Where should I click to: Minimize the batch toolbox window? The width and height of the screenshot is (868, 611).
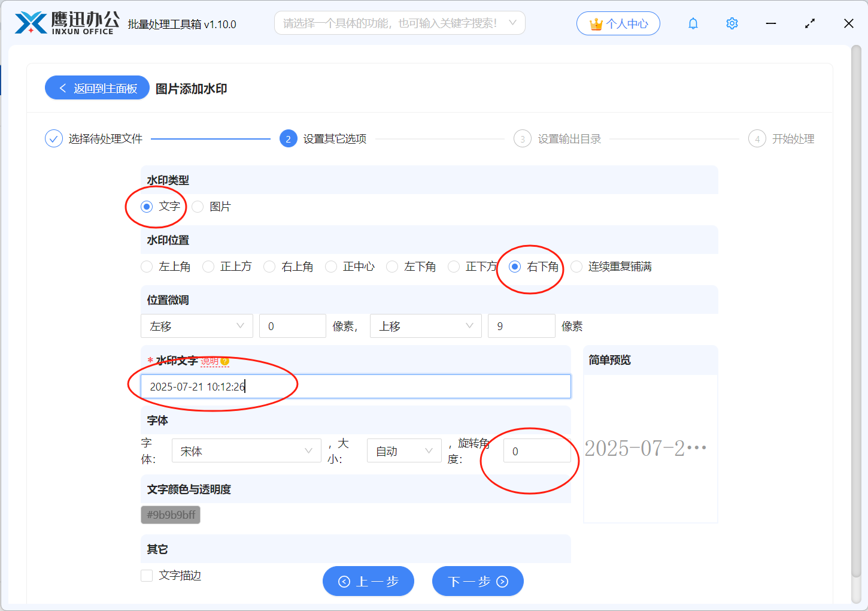pyautogui.click(x=771, y=23)
